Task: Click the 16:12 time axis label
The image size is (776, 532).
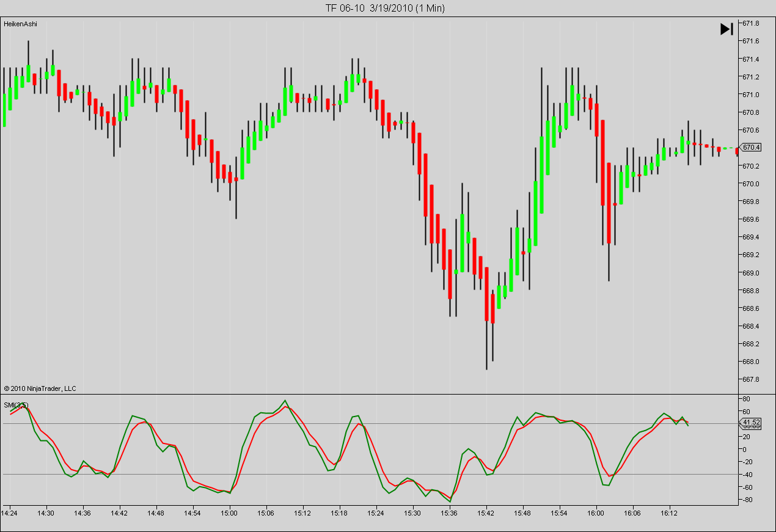Action: tap(670, 513)
